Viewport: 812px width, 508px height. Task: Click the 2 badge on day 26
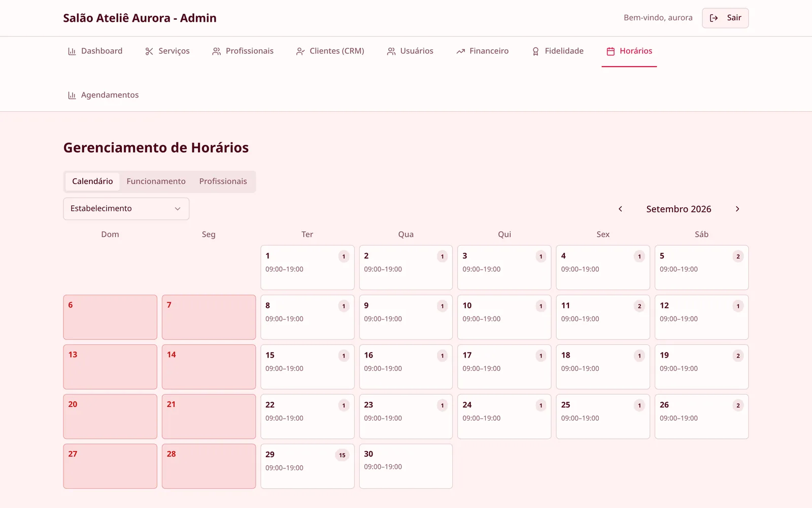pos(738,405)
